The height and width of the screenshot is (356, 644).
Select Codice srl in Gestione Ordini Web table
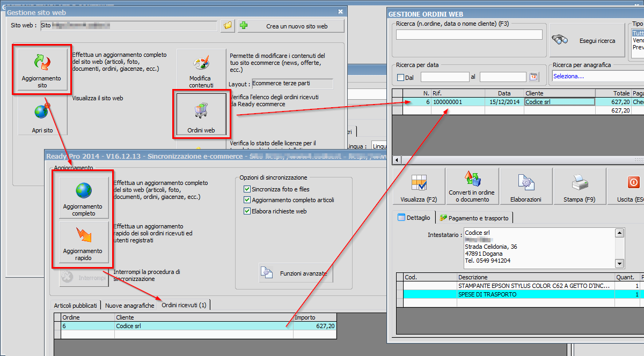click(x=560, y=102)
